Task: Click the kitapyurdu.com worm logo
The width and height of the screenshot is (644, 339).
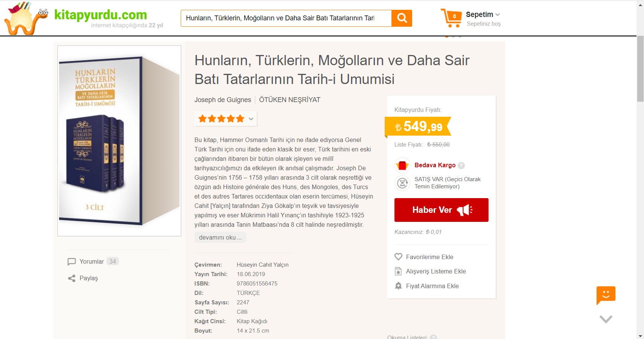Action: (x=26, y=18)
